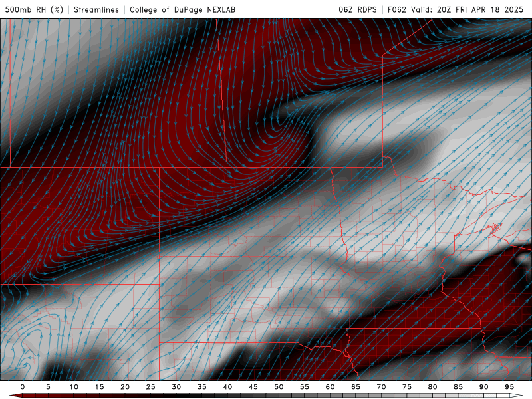This screenshot has height=399, width=532.
Task: Click the 80 label on colorbar
Action: (433, 387)
